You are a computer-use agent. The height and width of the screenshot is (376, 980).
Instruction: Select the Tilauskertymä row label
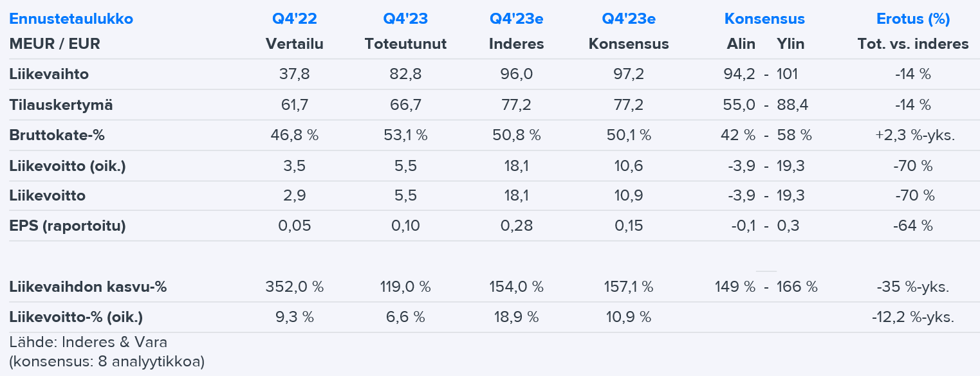coord(61,105)
